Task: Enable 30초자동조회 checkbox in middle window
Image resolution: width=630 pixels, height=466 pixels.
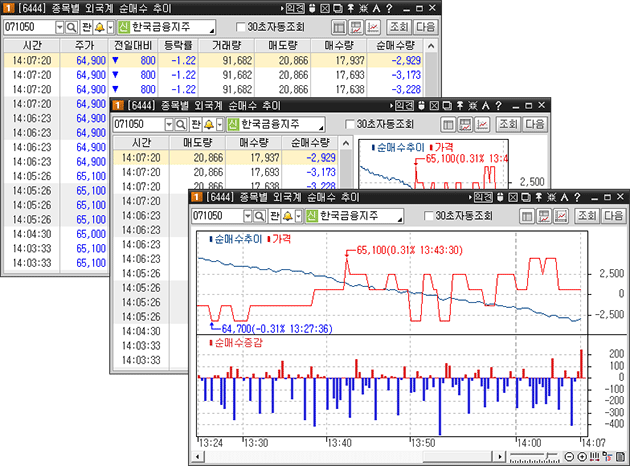Action: coord(350,125)
